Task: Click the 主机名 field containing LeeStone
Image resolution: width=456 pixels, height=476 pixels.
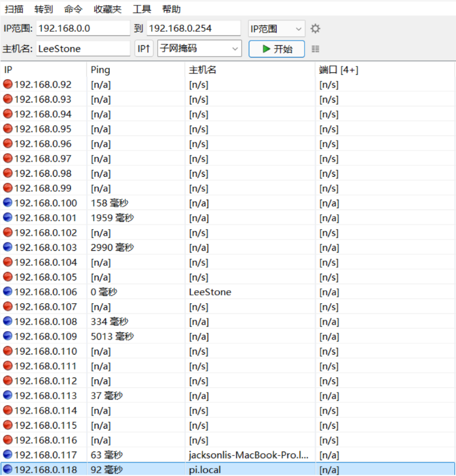Action: [x=83, y=48]
